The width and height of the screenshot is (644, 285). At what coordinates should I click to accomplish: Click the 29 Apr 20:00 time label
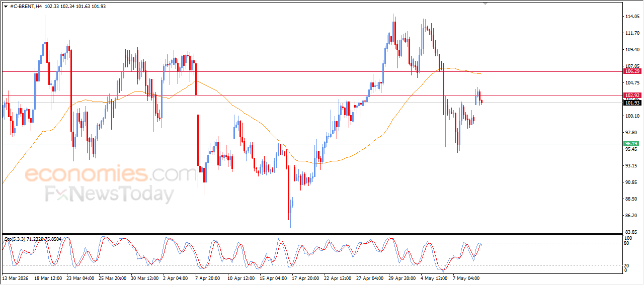[401, 278]
